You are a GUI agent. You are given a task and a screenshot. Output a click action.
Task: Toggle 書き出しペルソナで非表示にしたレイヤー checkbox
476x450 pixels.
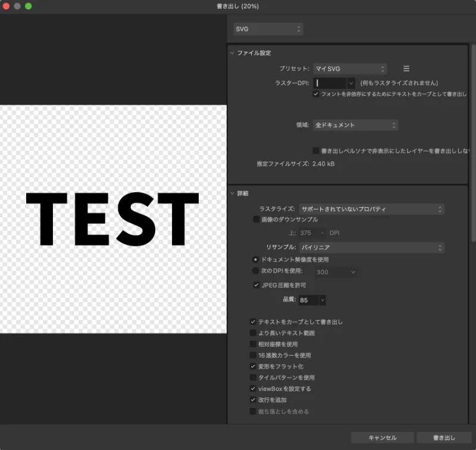316,151
